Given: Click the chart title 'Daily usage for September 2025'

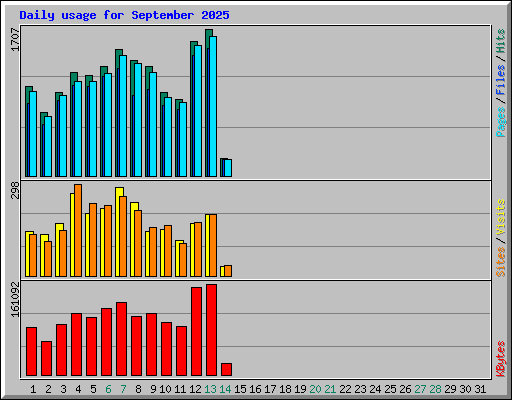Looking at the screenshot, I should (124, 15).
